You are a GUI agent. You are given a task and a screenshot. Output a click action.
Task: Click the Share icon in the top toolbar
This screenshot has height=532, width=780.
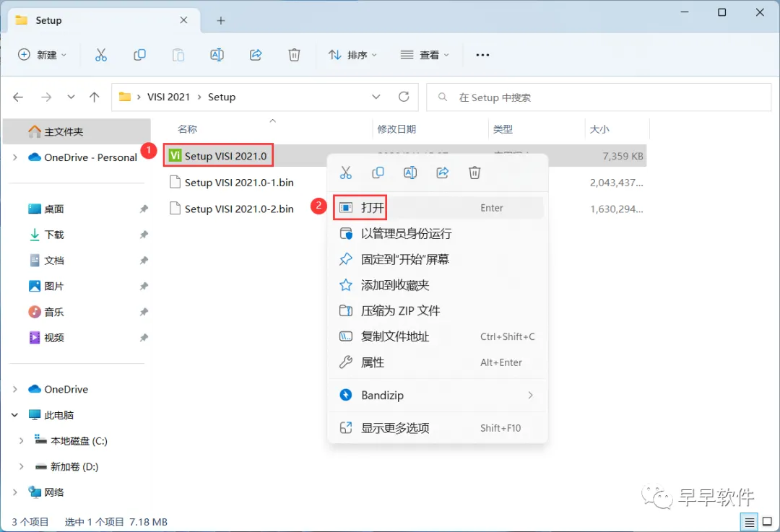pos(256,55)
